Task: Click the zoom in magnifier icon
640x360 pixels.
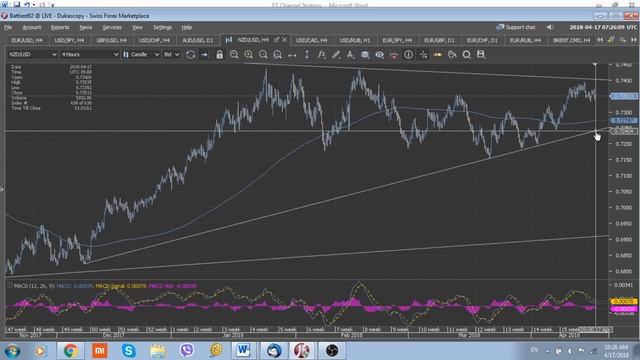Action: click(249, 54)
